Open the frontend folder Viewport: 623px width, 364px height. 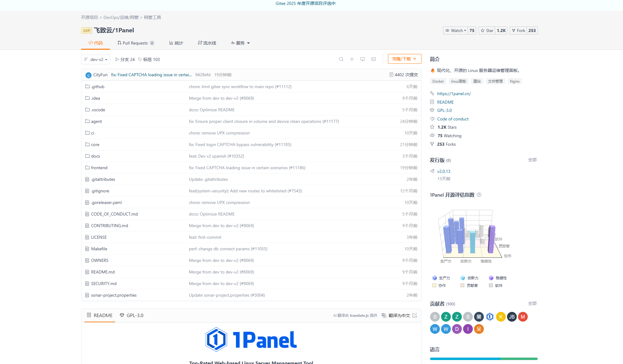99,168
